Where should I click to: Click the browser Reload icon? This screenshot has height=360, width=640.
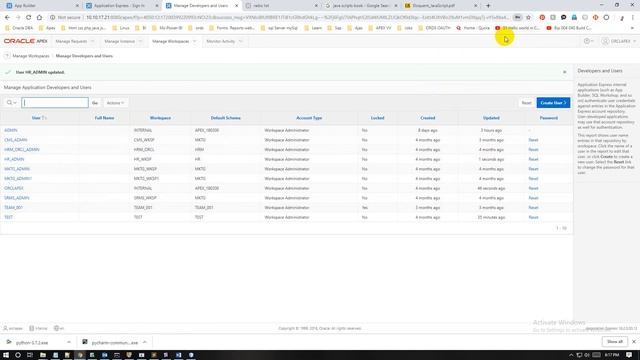[x=29, y=18]
